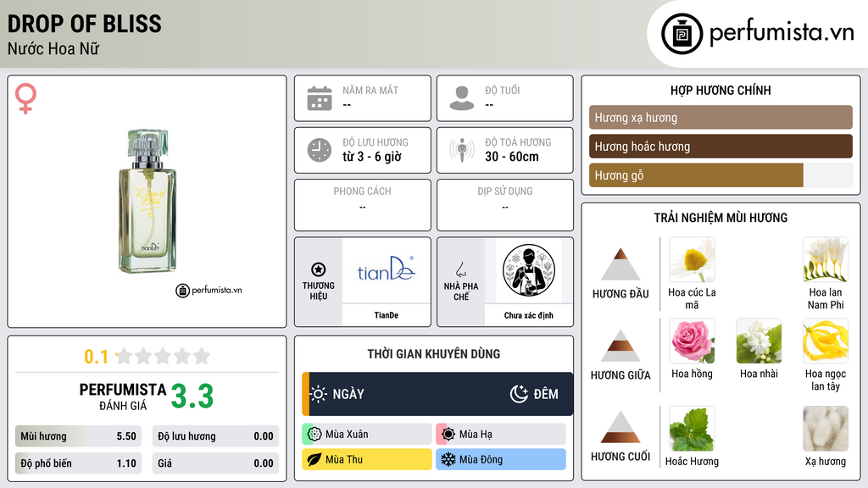
Task: Click the leaf icon for Mùa Thu
Action: pos(314,459)
